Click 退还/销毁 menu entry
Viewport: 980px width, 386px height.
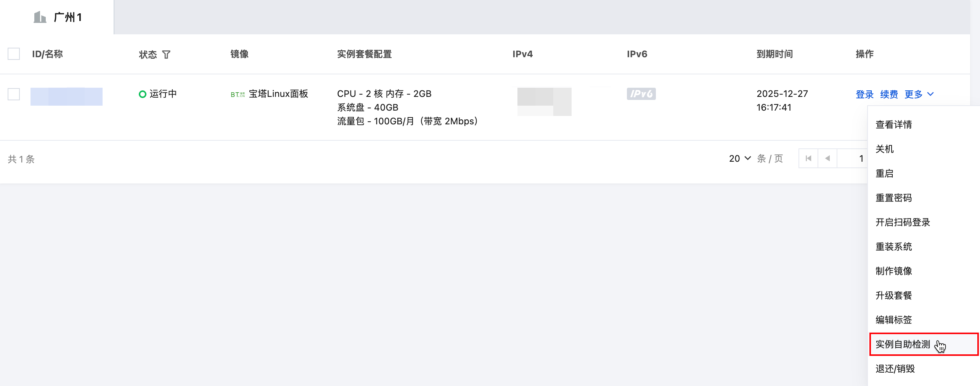point(895,369)
